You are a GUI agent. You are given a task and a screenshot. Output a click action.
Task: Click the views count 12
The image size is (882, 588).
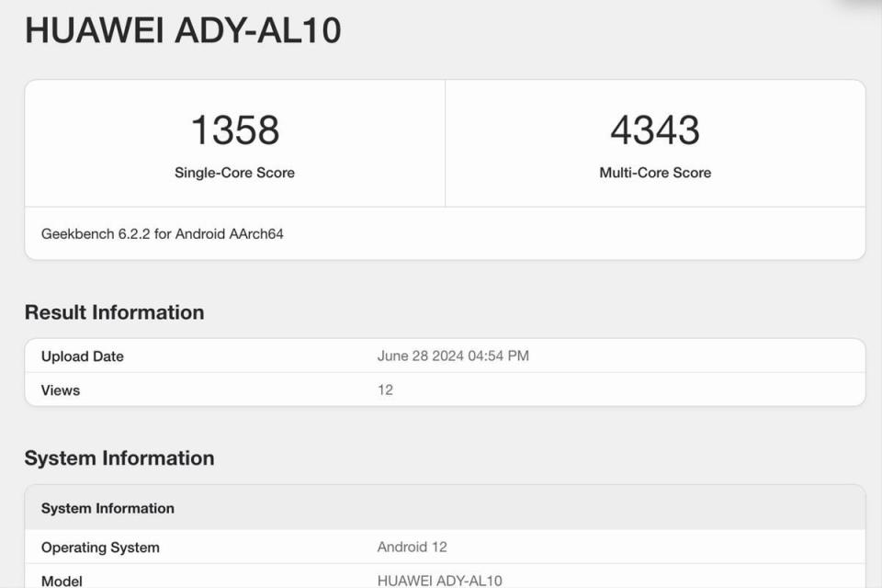tap(385, 390)
